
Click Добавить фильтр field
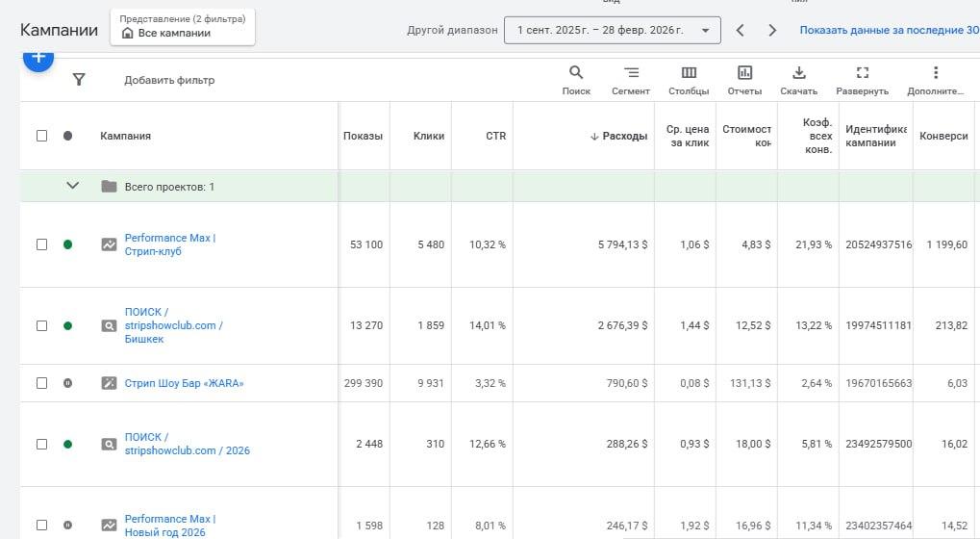169,80
